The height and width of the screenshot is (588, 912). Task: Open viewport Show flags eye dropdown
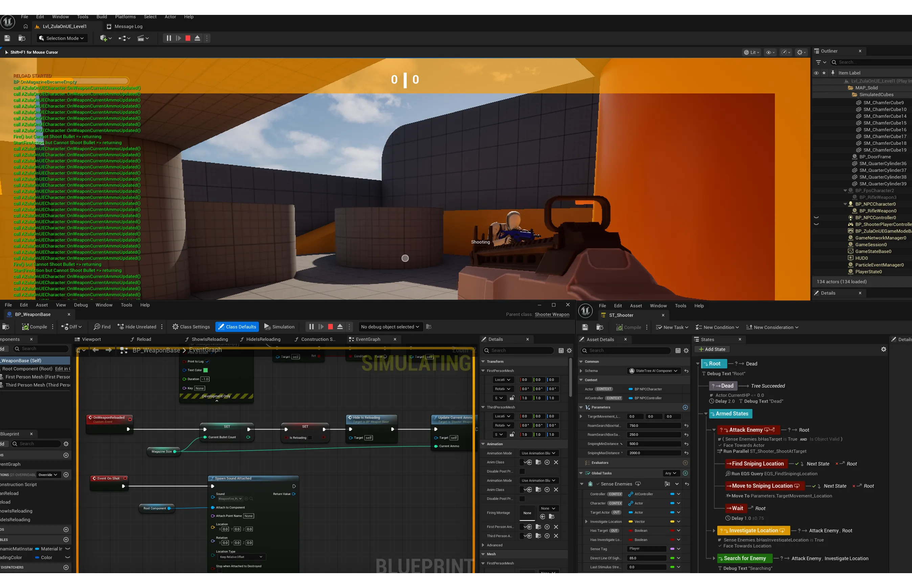pos(770,52)
